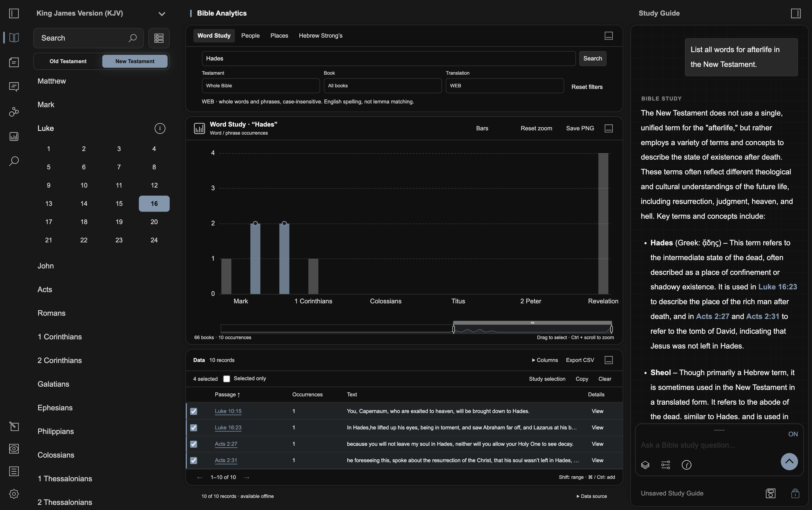This screenshot has height=510, width=812.
Task: Toggle the right Study Guide panel icon
Action: click(795, 13)
